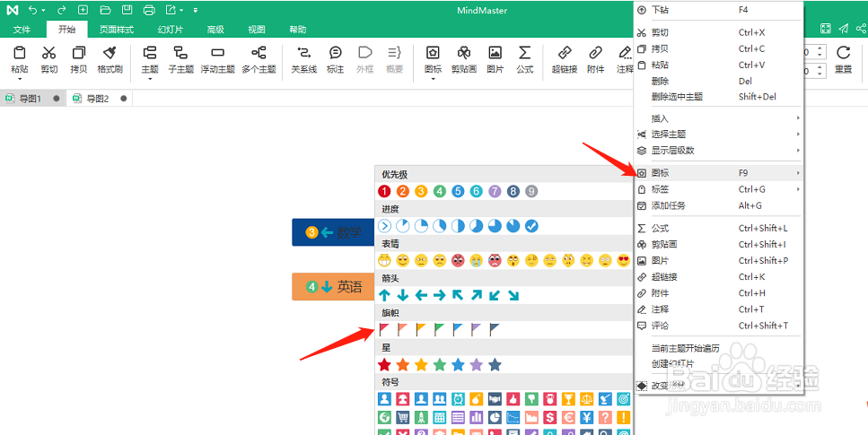The width and height of the screenshot is (868, 435).
Task: Choose Drill Down (下钻) in context menu
Action: (718, 10)
